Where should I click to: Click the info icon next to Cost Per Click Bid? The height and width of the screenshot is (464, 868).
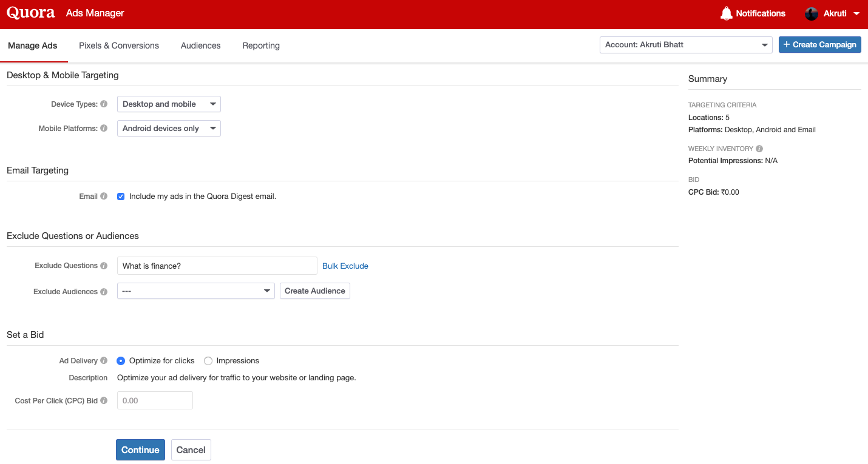(x=104, y=401)
